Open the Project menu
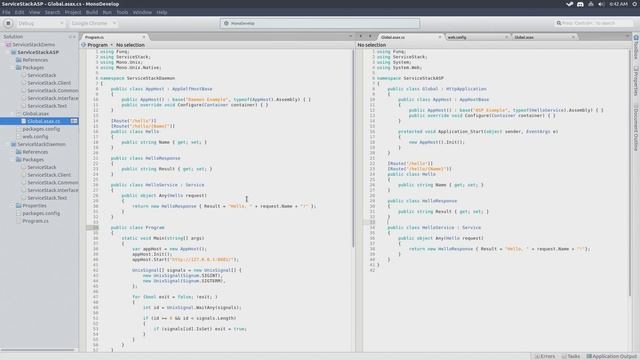This screenshot has width=640, height=360. click(73, 12)
